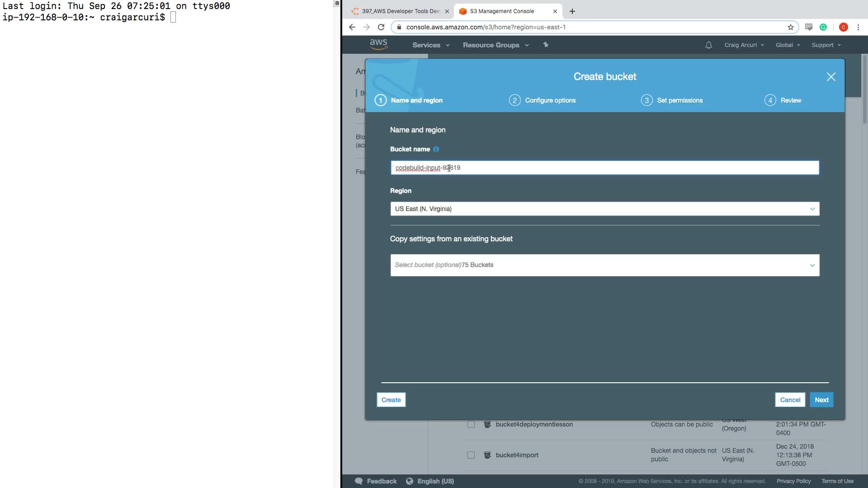Check the bucket4deploymentlesson checkbox
The width and height of the screenshot is (868, 488).
471,424
